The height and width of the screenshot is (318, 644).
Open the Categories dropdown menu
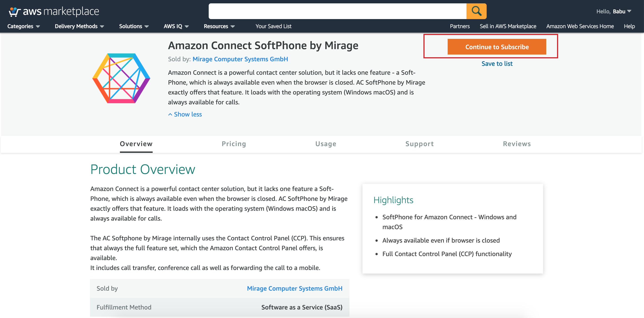(x=24, y=26)
